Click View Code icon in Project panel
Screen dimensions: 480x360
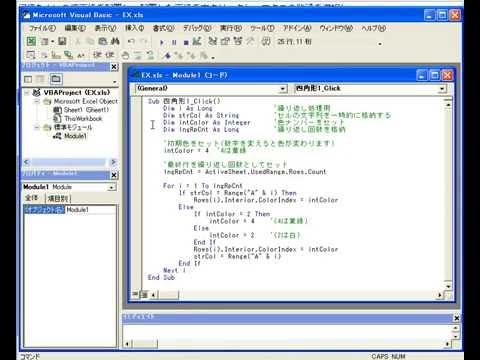pyautogui.click(x=28, y=79)
